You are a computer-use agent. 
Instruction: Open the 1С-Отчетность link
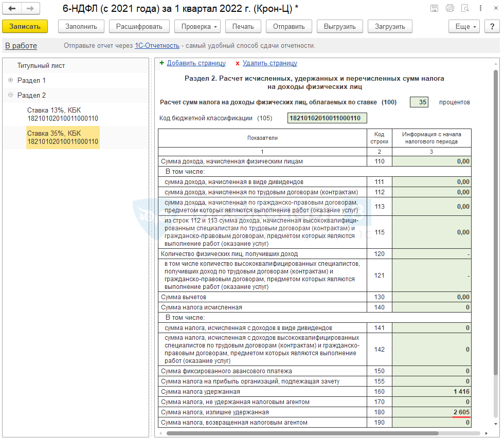[157, 46]
